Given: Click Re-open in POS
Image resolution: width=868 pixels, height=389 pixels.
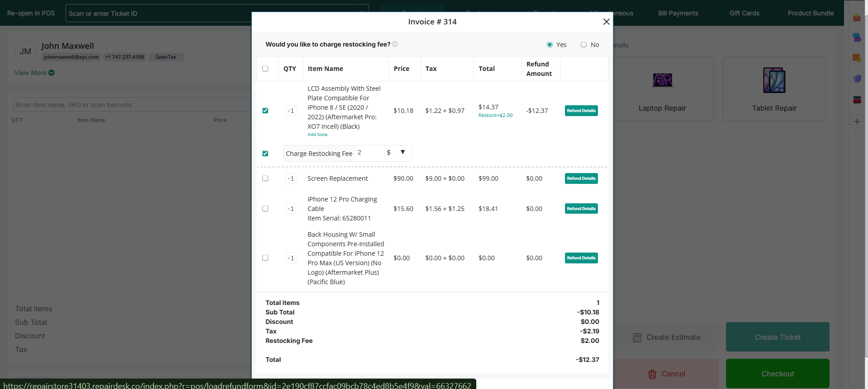Looking at the screenshot, I should coord(31,13).
